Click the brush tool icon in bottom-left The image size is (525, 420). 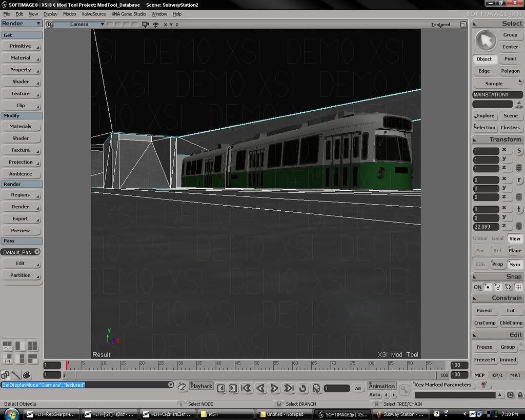click(16, 375)
